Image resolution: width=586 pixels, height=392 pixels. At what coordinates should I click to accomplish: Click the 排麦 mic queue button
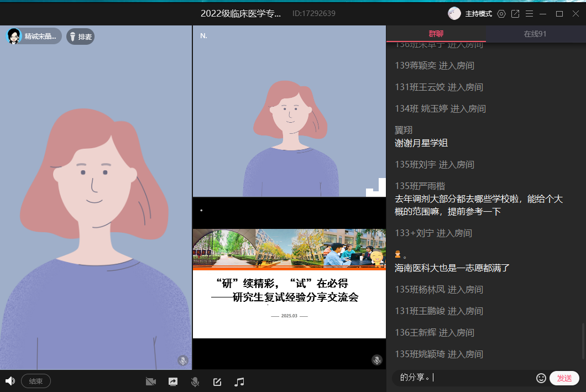(80, 37)
